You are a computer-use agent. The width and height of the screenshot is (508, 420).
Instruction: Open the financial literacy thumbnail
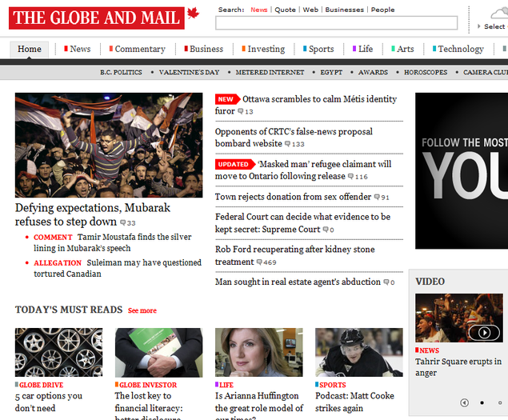pos(158,352)
